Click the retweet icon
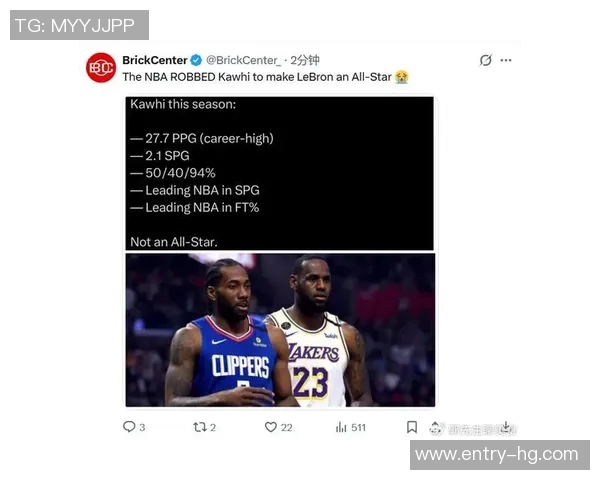600x480 pixels. (x=199, y=427)
